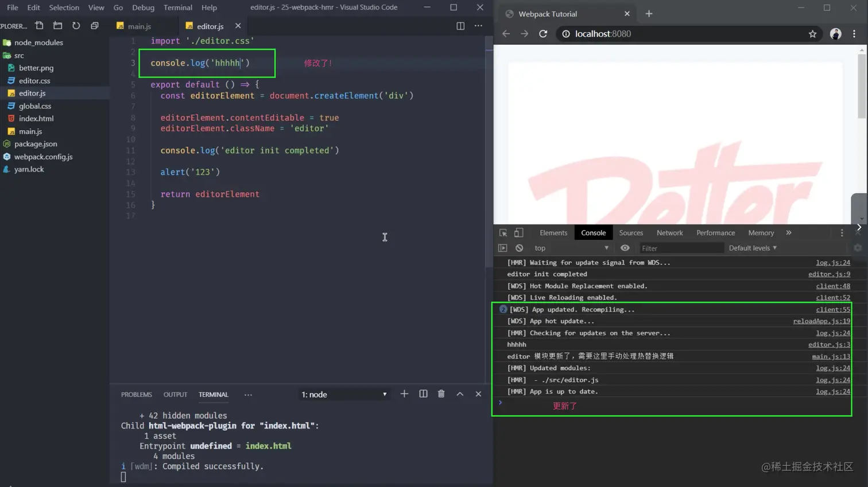Open DevTools customize three-dot menu

842,233
